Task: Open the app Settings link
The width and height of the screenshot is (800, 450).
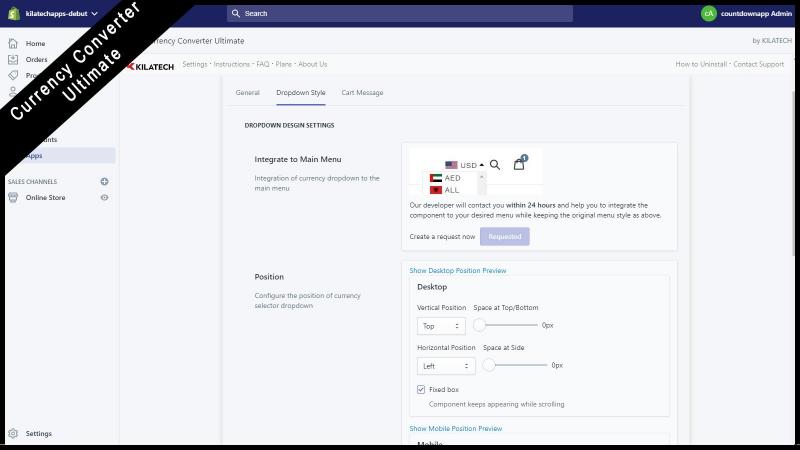Action: [x=195, y=64]
